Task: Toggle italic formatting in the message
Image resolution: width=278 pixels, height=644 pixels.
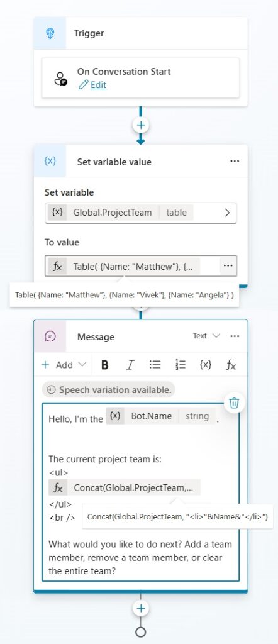Action: 130,365
